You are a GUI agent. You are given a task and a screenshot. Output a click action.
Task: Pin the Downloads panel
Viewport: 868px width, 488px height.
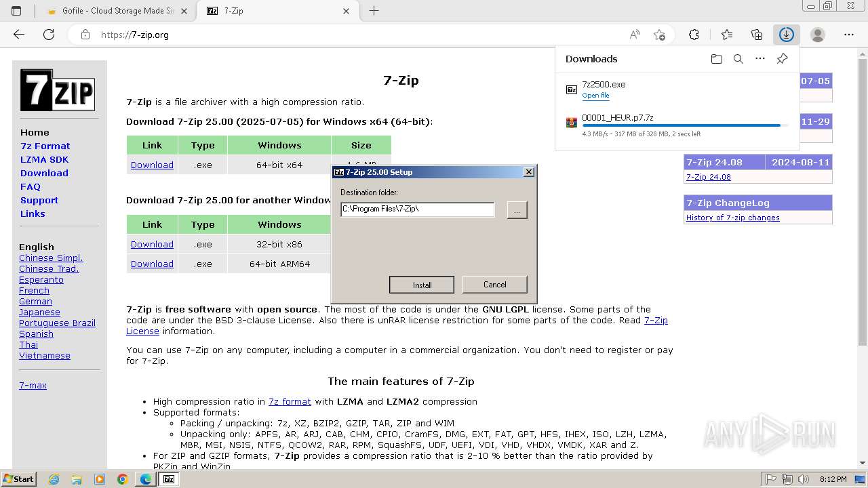[x=782, y=59]
